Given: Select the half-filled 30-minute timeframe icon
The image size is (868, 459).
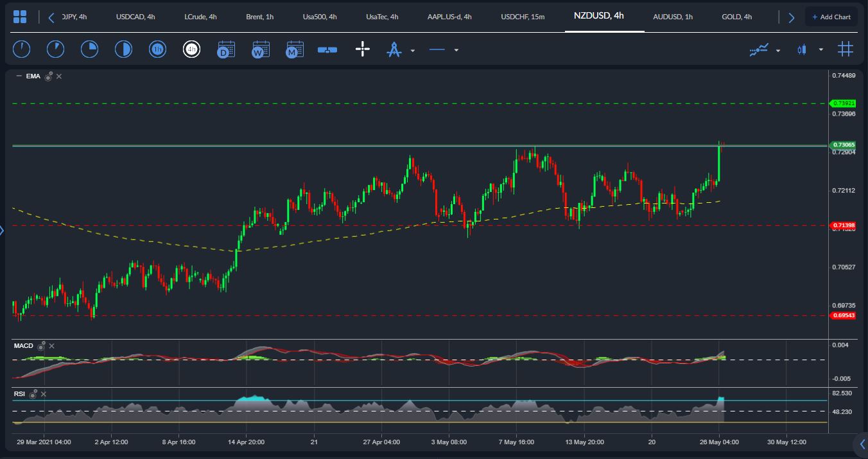Looking at the screenshot, I should (x=123, y=49).
